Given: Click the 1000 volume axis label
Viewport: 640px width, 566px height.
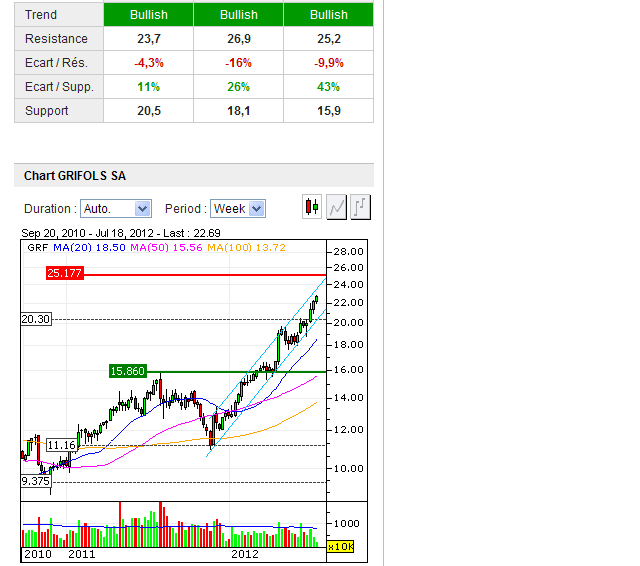Looking at the screenshot, I should 347,524.
